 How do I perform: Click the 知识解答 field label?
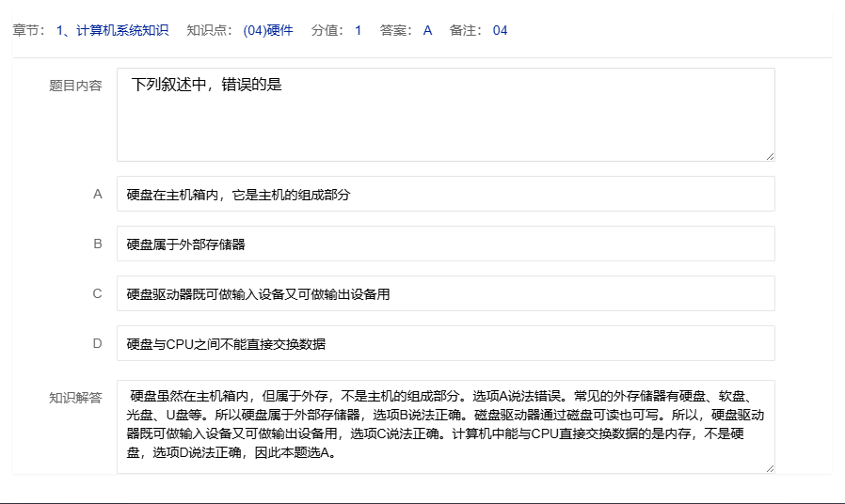75,398
